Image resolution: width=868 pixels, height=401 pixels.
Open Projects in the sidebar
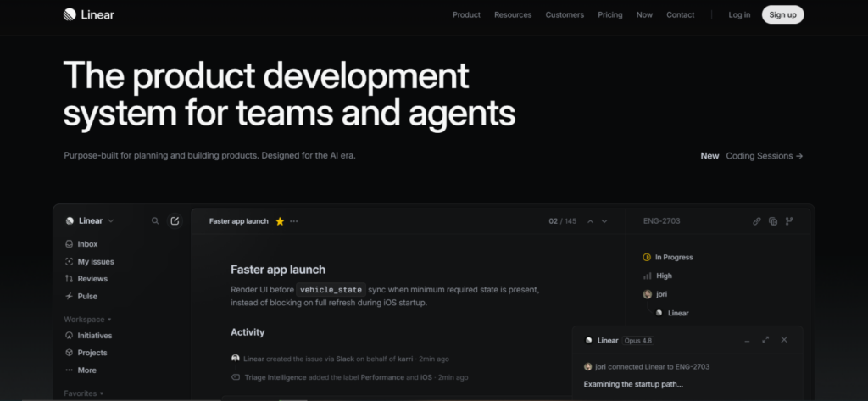point(86,353)
